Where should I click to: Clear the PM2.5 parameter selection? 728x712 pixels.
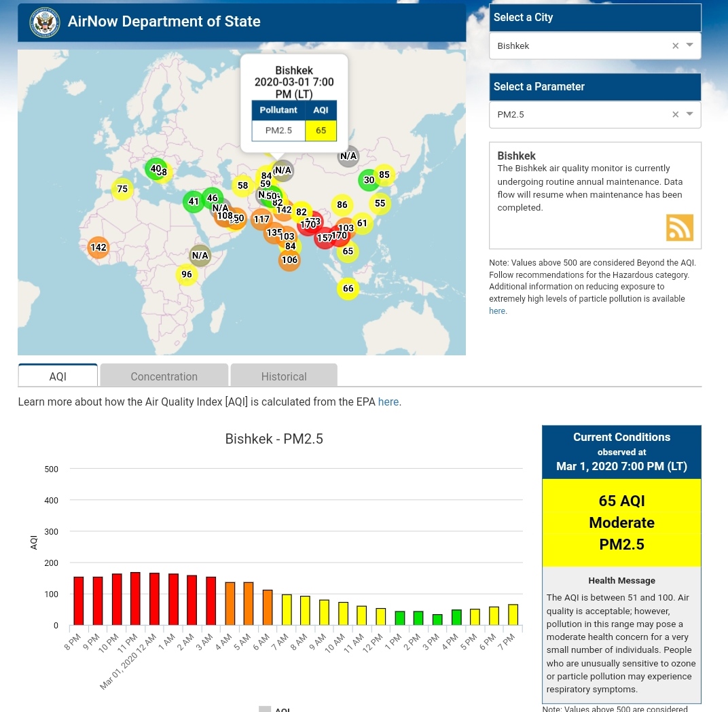coord(675,115)
